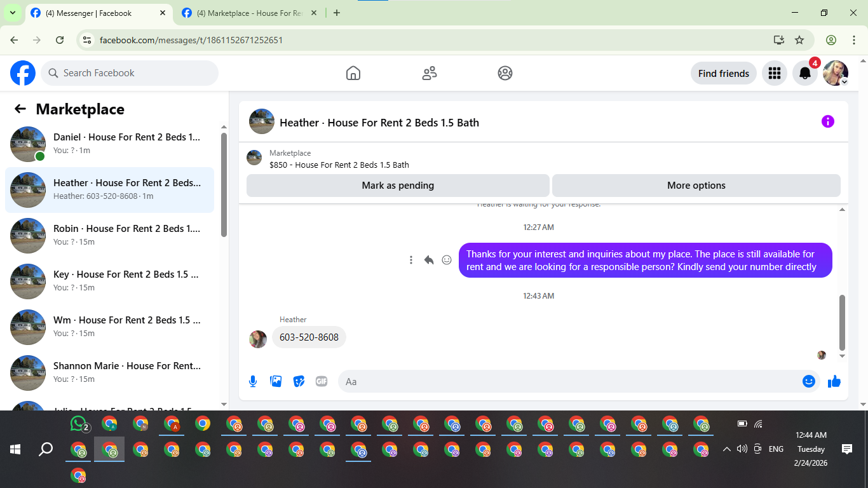Open WhatsApp from taskbar

[x=79, y=424]
